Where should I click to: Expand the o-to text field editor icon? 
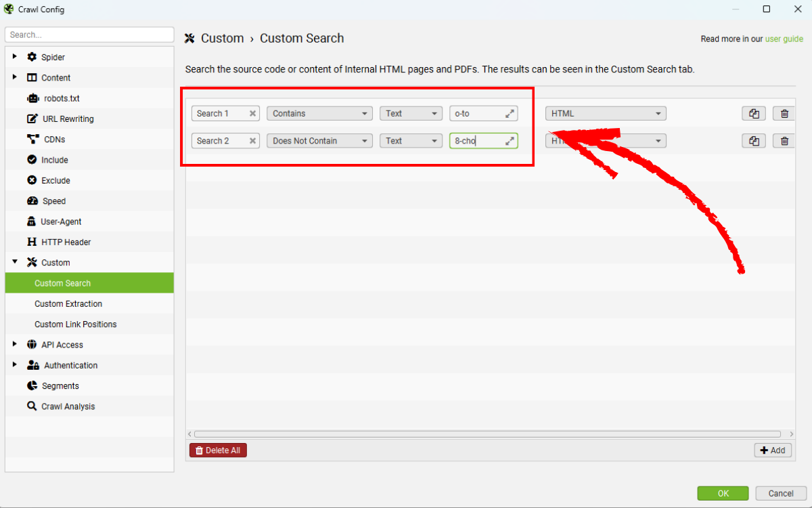tap(510, 114)
